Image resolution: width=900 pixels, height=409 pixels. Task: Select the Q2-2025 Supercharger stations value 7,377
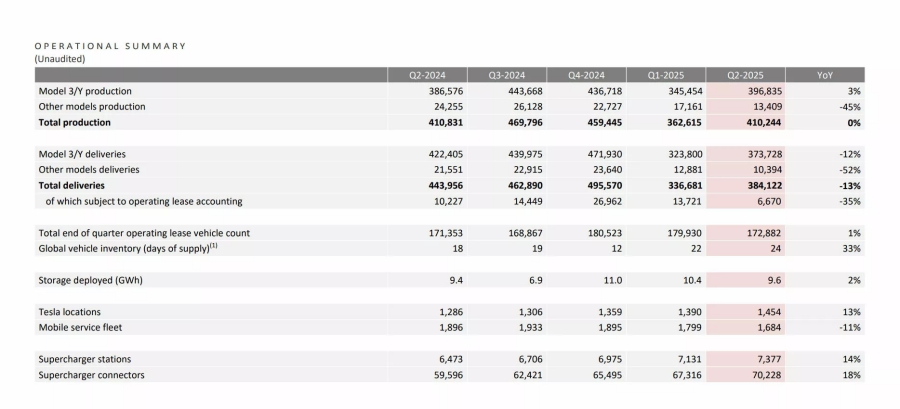tap(762, 359)
